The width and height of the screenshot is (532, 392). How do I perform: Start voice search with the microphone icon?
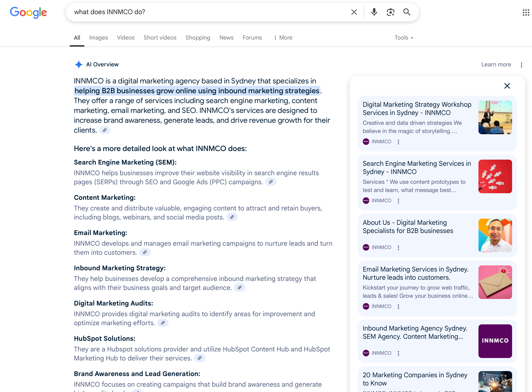coord(374,12)
